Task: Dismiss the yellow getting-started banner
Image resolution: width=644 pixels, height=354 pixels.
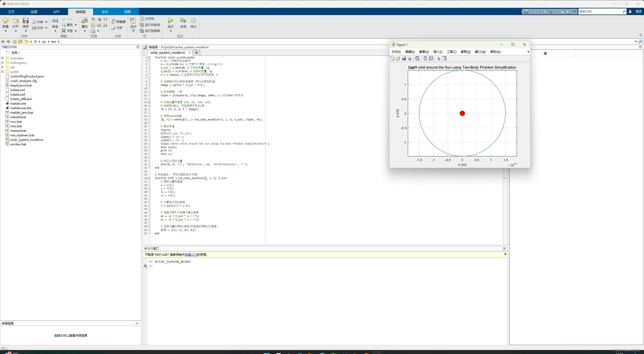Action: (x=505, y=254)
